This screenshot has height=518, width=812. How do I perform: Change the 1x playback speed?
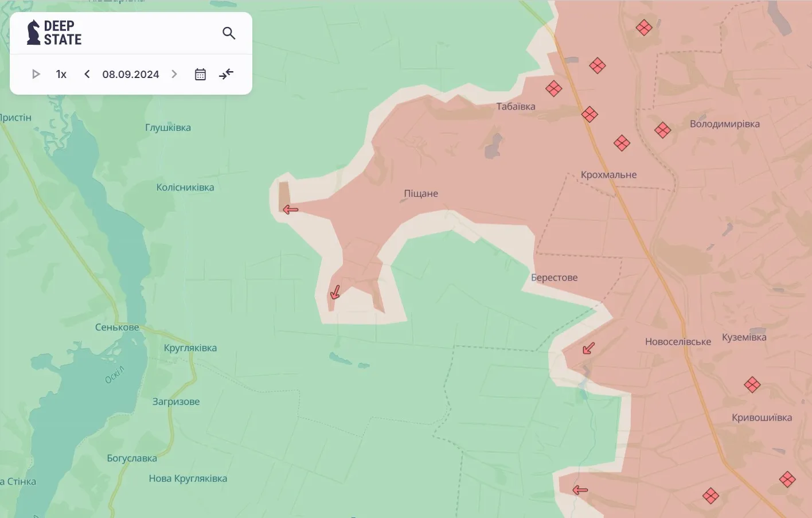coord(61,74)
